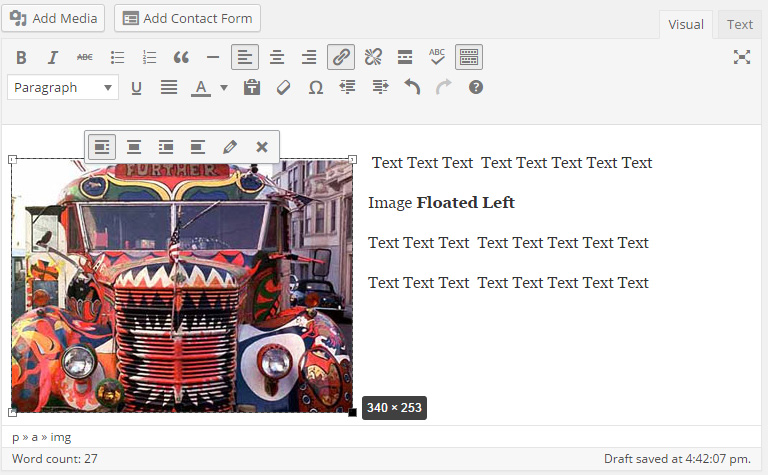Image resolution: width=768 pixels, height=475 pixels.
Task: Click the insert/edit link icon
Action: [341, 57]
